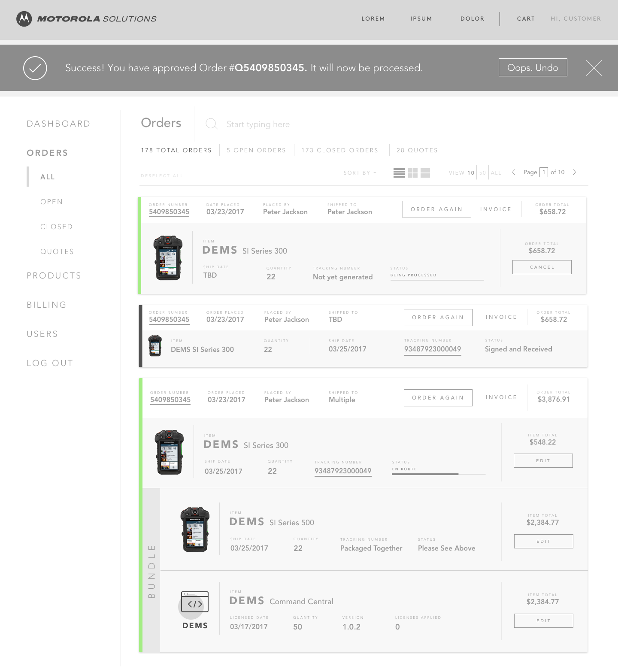This screenshot has height=672, width=618.
Task: Open Products in sidebar
Action: coord(54,275)
